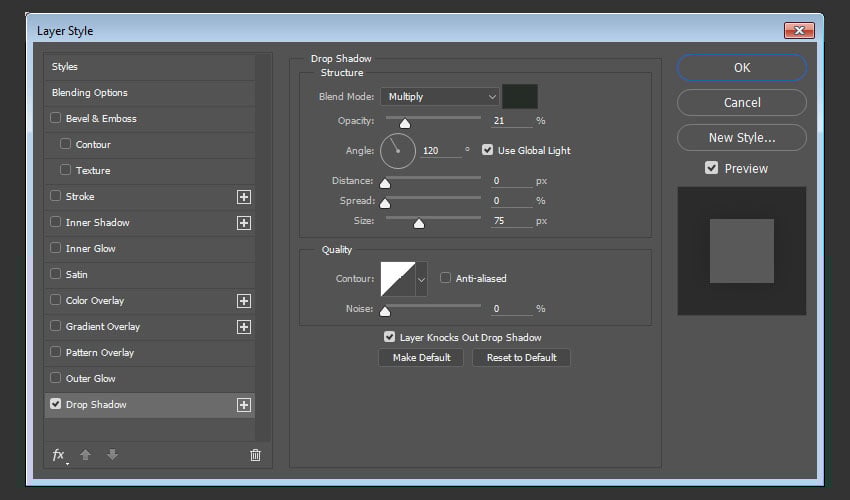850x500 pixels.
Task: Open the drop shadow color swatch
Action: 519,97
